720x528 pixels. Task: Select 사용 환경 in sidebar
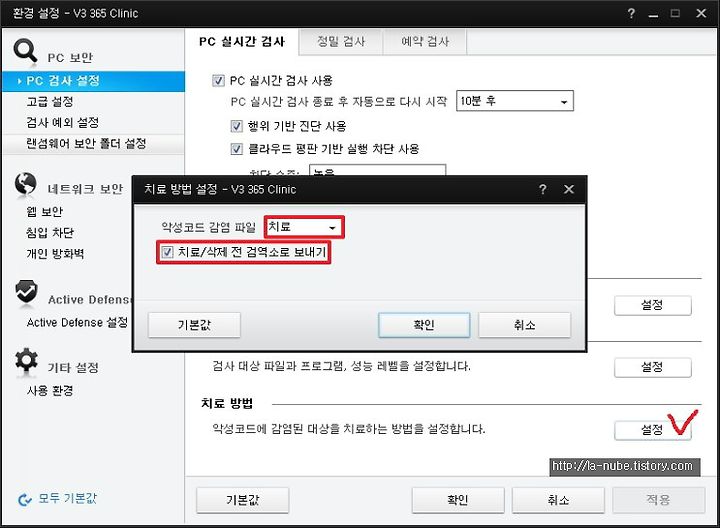click(50, 391)
